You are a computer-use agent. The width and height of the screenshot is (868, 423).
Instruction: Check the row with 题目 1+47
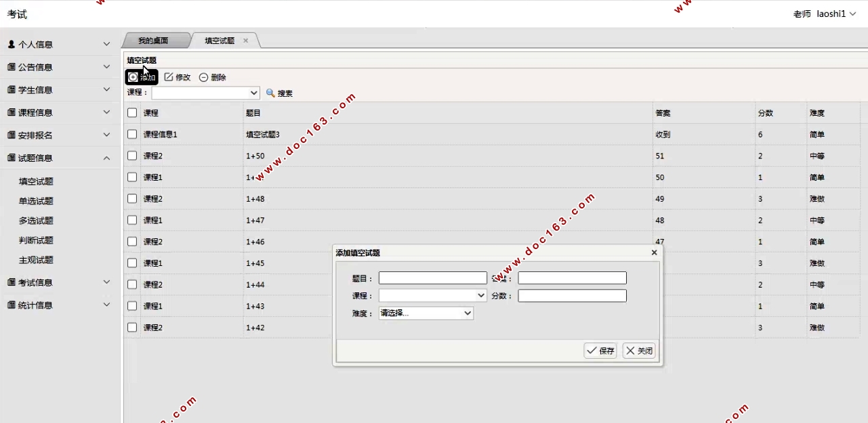click(132, 220)
